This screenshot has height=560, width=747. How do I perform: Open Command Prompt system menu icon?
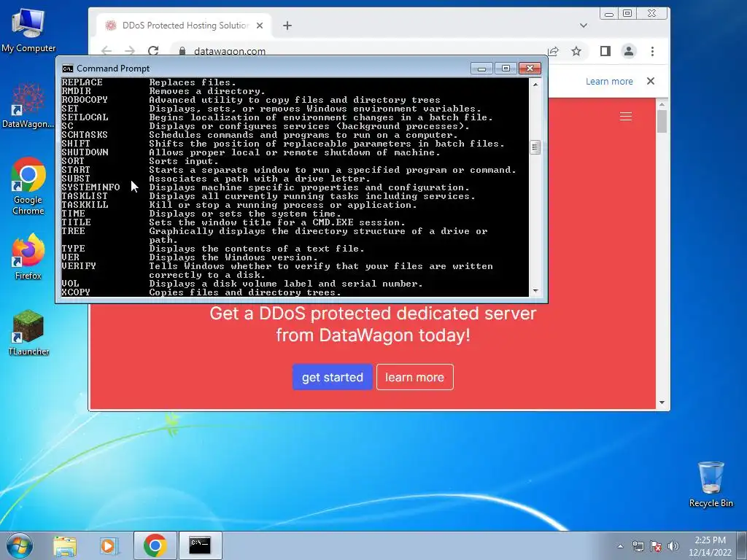coord(68,69)
